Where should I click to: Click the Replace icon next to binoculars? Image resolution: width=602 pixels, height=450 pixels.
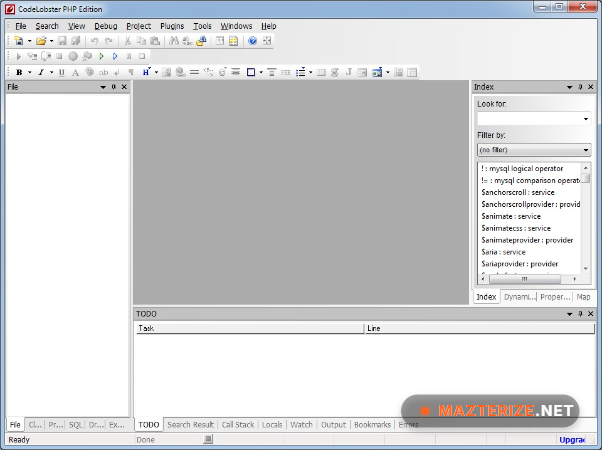coord(187,41)
